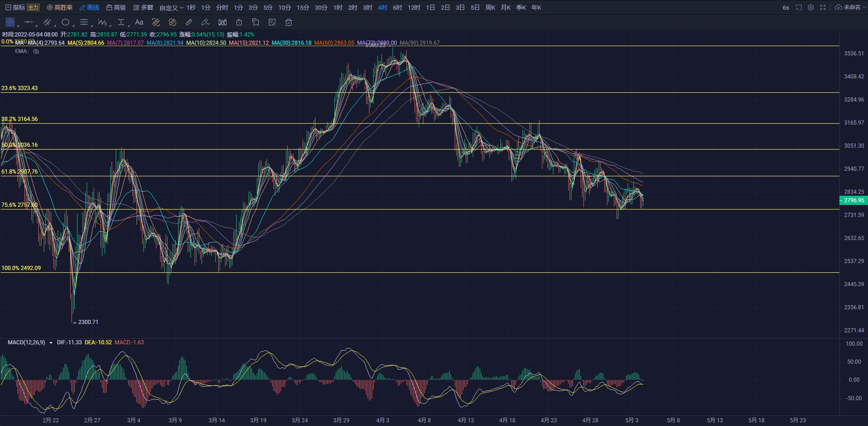Open the 高胜率 feature

(x=59, y=7)
